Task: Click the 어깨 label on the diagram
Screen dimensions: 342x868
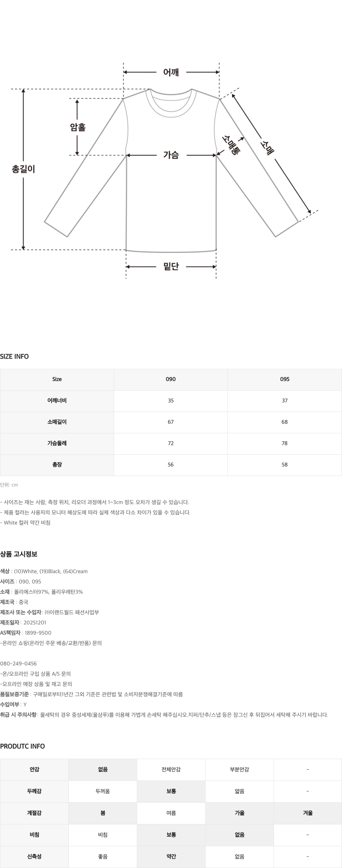Action: click(171, 73)
